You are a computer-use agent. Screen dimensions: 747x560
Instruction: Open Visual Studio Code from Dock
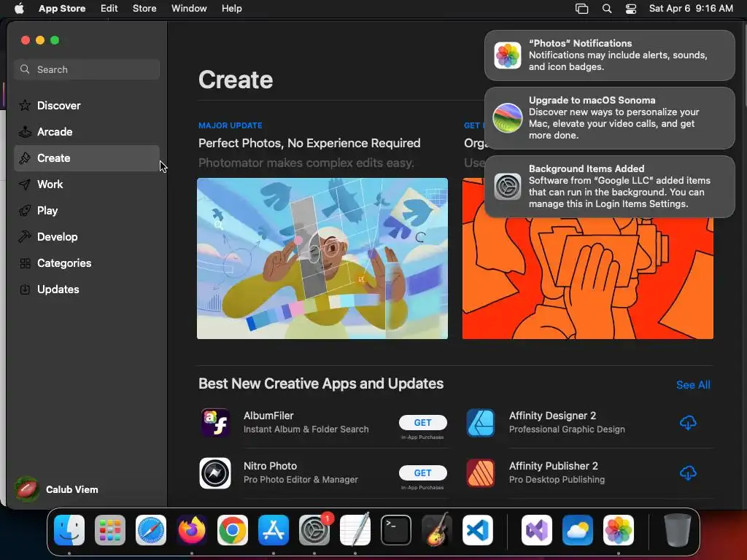point(477,530)
